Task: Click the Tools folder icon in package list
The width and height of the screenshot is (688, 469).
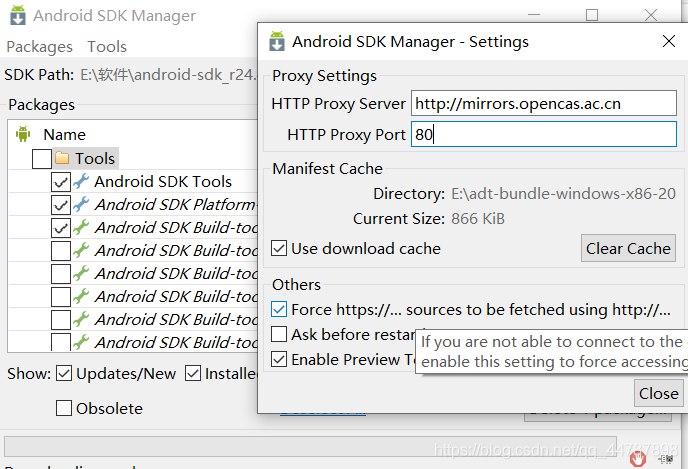Action: point(62,158)
